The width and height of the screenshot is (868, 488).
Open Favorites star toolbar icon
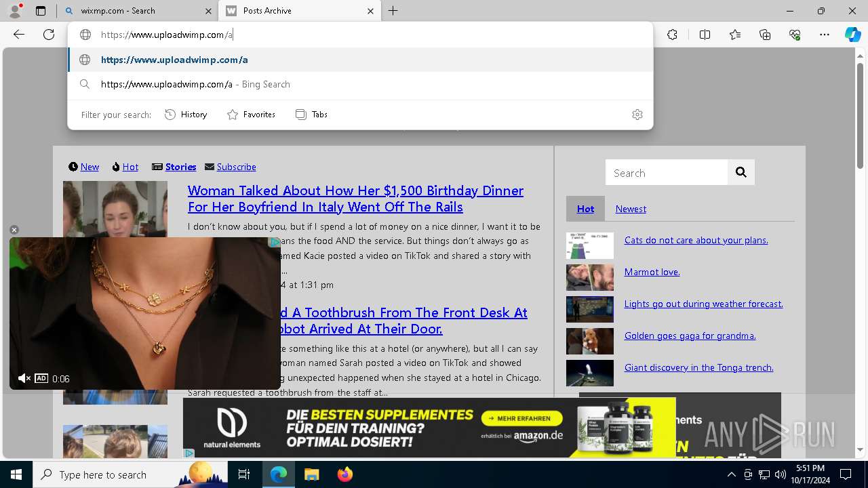[x=735, y=35]
